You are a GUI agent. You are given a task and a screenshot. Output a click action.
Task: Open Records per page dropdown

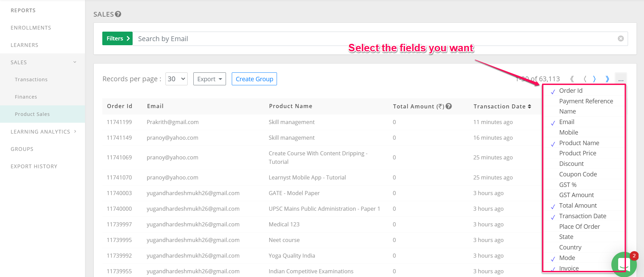tap(176, 79)
